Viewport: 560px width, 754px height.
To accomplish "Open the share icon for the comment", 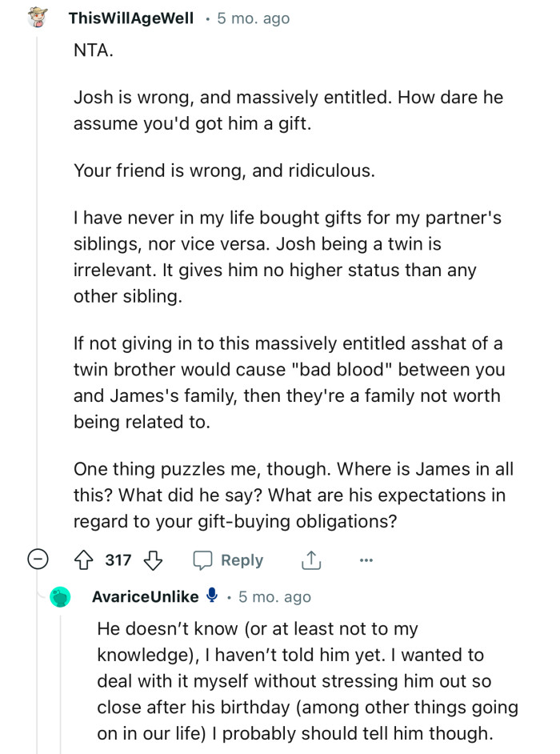I will pos(311,560).
